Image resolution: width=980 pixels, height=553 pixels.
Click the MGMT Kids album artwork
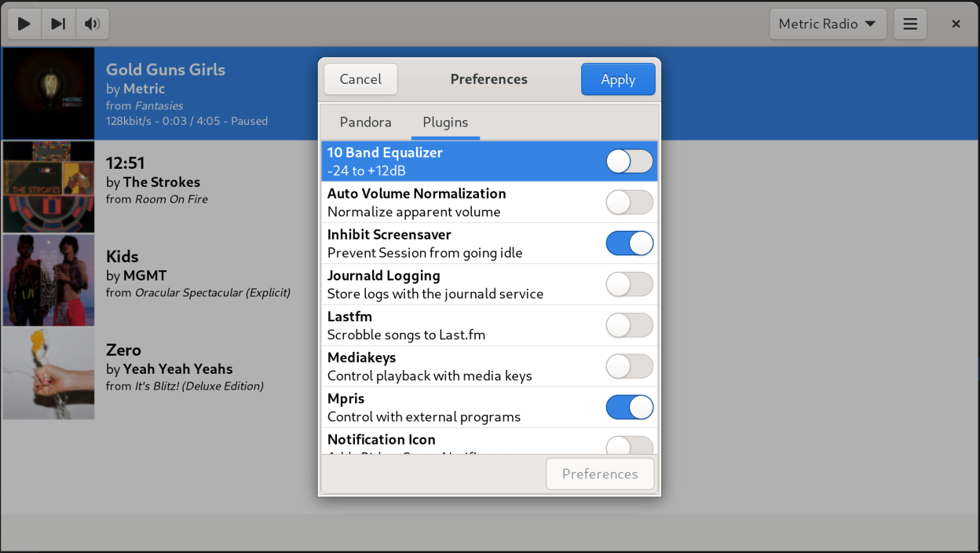tap(49, 280)
